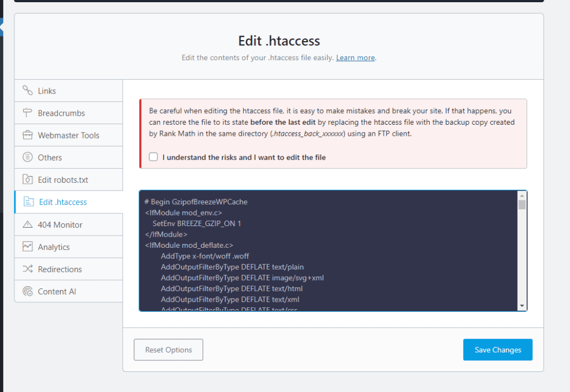Click the Analytics chart icon
Viewport: 570px width, 392px height.
28,247
